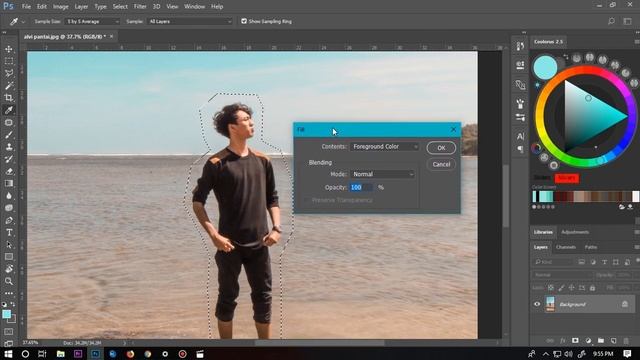The height and width of the screenshot is (360, 640).
Task: Select the Brush tool
Action: pos(9,135)
